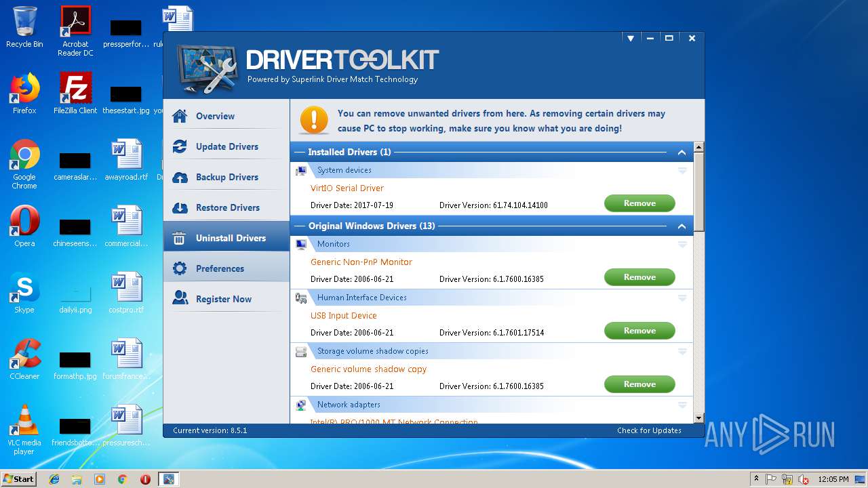Open the Windows Start menu

click(x=18, y=479)
